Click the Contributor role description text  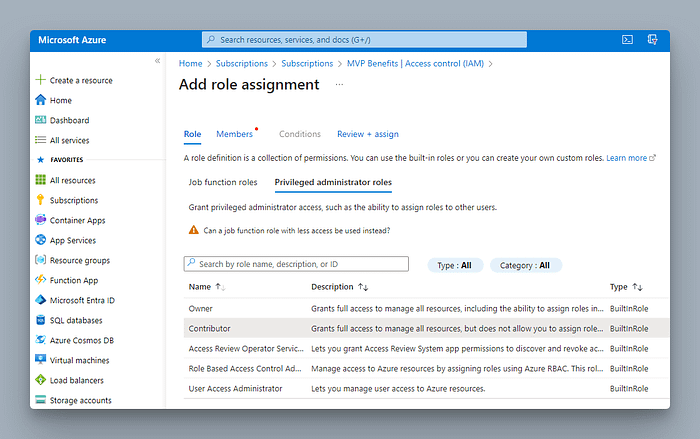[457, 329]
